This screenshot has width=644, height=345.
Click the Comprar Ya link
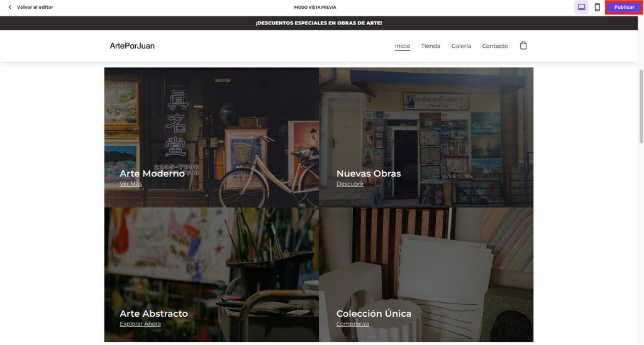click(x=352, y=324)
